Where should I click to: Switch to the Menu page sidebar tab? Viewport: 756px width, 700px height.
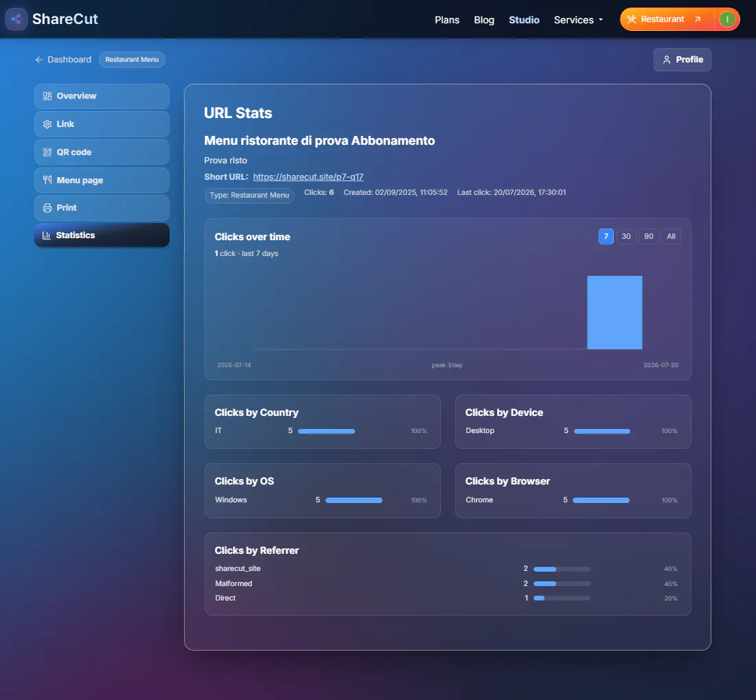pyautogui.click(x=102, y=180)
